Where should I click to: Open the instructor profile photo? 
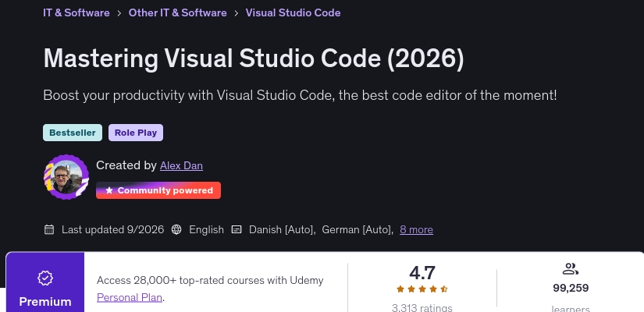[66, 177]
